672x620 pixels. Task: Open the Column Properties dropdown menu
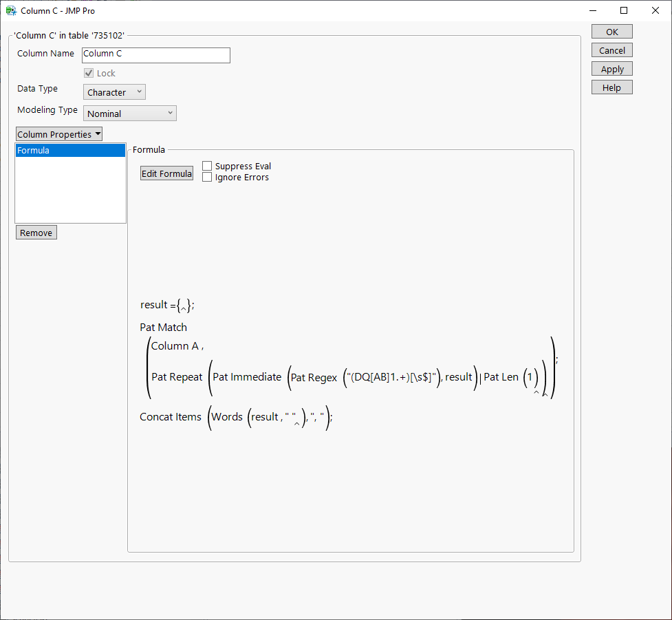point(58,133)
